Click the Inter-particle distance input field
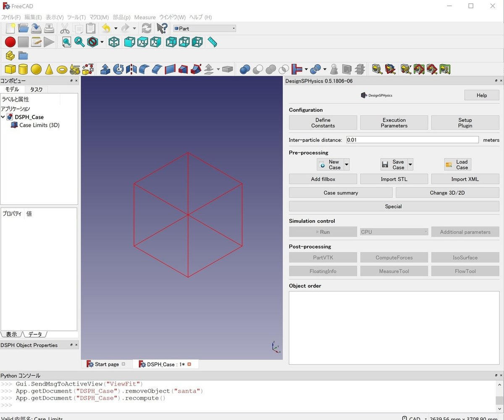This screenshot has width=504, height=420. pos(412,140)
